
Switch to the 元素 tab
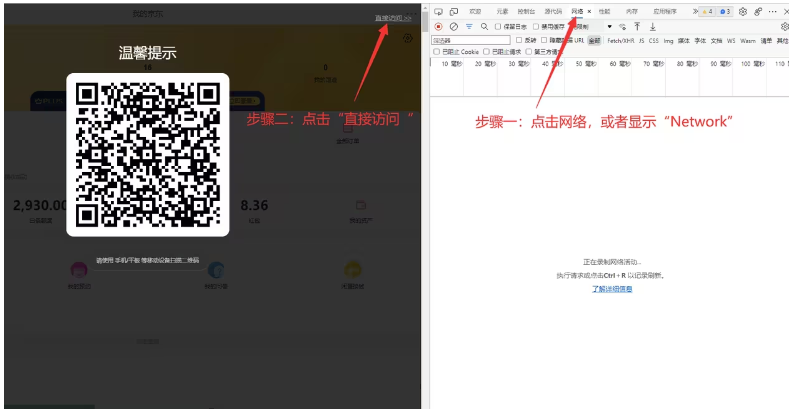coord(503,12)
